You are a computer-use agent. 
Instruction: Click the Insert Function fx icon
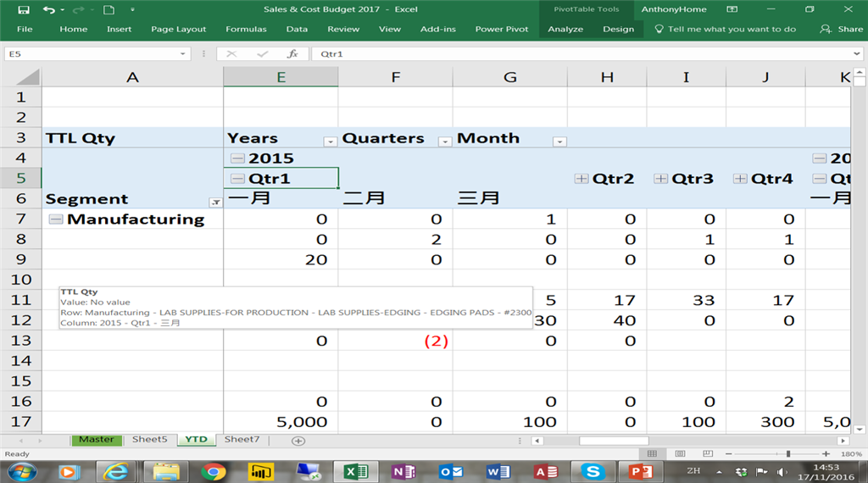[x=292, y=53]
